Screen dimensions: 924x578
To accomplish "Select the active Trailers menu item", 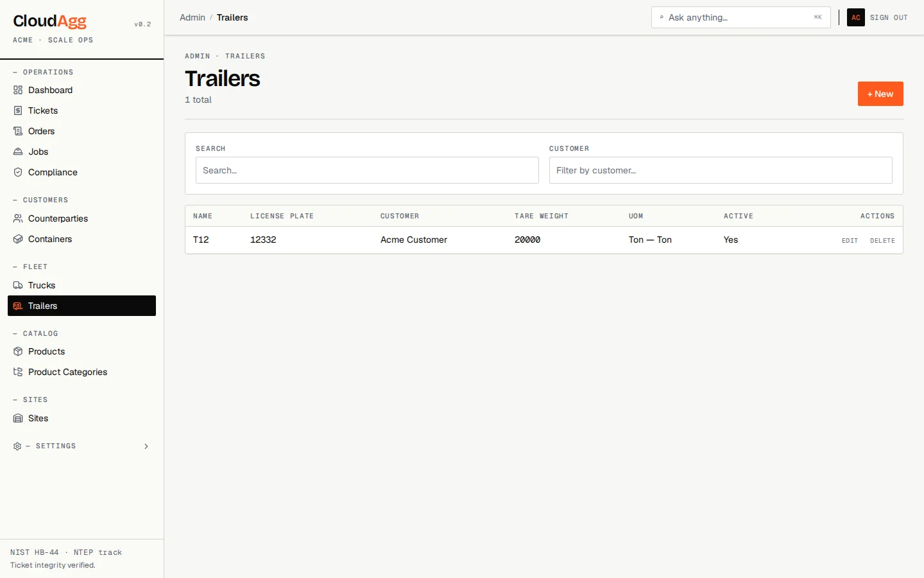I will pyautogui.click(x=81, y=306).
